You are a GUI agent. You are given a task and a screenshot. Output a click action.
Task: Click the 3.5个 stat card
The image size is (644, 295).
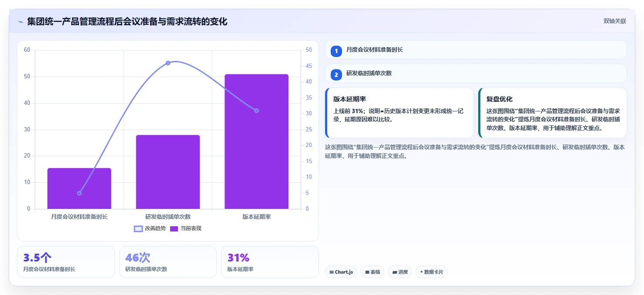[66, 262]
